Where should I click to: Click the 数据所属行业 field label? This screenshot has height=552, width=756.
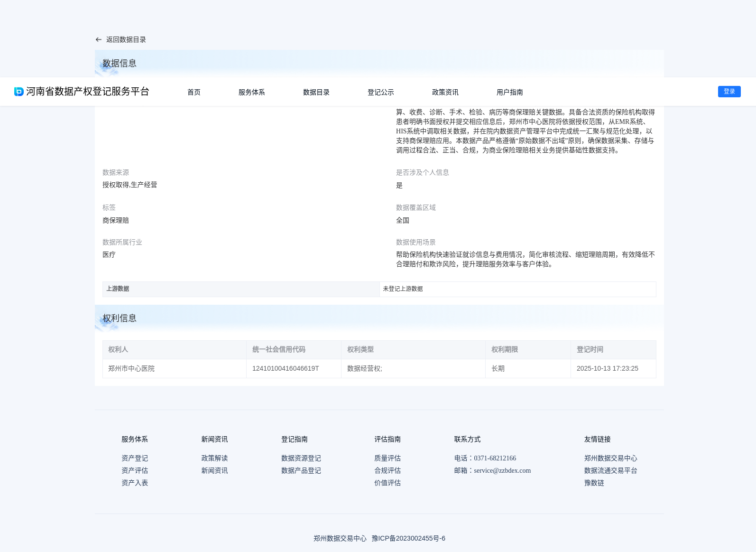pyautogui.click(x=122, y=242)
